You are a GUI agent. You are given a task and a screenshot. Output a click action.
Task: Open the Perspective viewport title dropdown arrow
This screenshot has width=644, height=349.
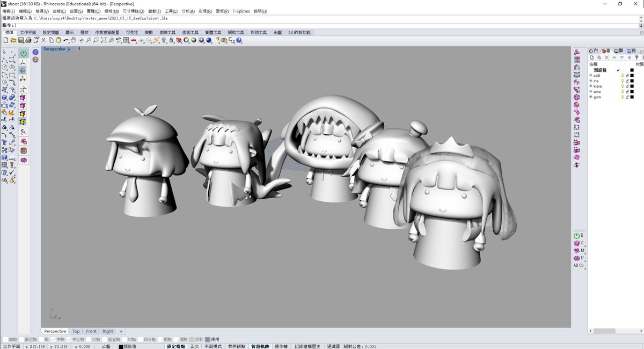pyautogui.click(x=69, y=49)
